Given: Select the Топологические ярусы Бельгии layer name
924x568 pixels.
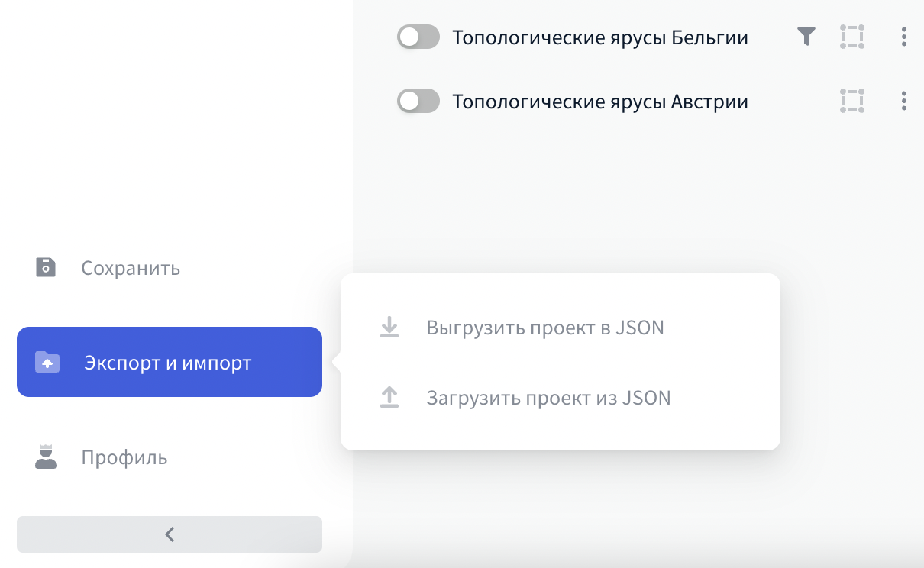Looking at the screenshot, I should (x=600, y=37).
